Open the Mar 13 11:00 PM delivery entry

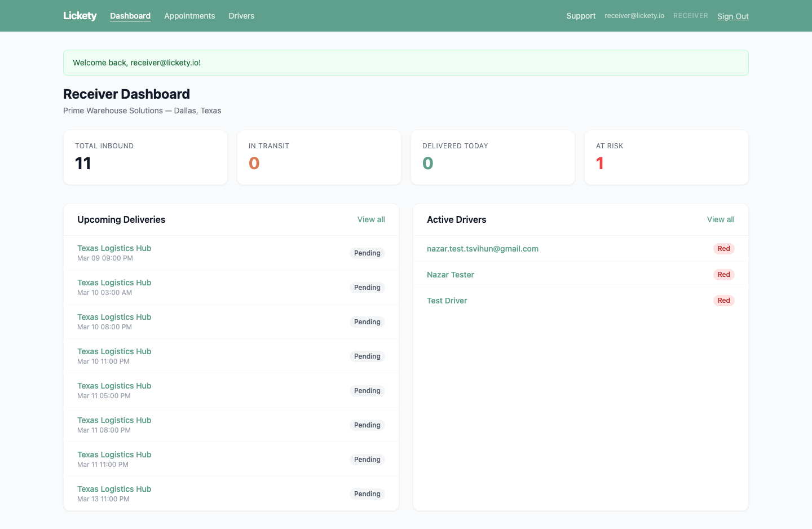pos(114,489)
